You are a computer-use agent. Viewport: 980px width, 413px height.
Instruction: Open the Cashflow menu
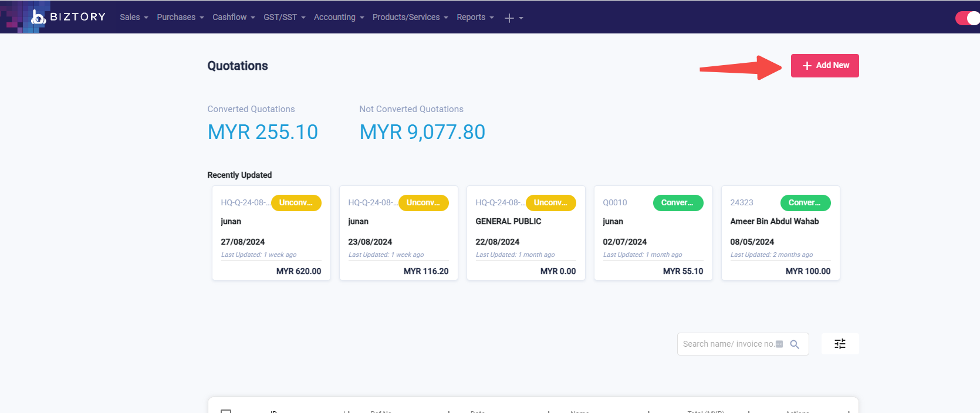pos(234,17)
